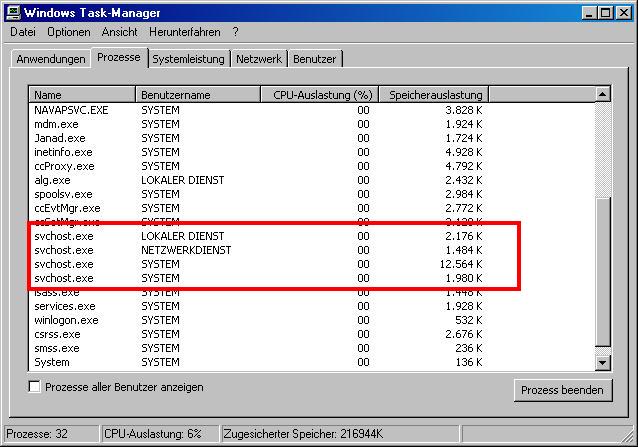Select the spoolsv.exe process
The width and height of the screenshot is (638, 447).
[259, 194]
